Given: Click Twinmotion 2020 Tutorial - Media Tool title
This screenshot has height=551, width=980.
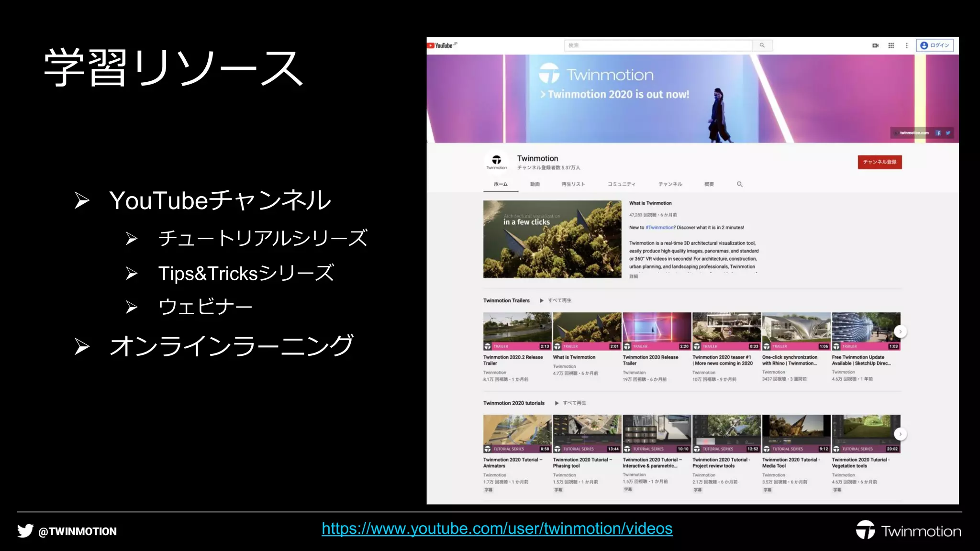Looking at the screenshot, I should (791, 463).
